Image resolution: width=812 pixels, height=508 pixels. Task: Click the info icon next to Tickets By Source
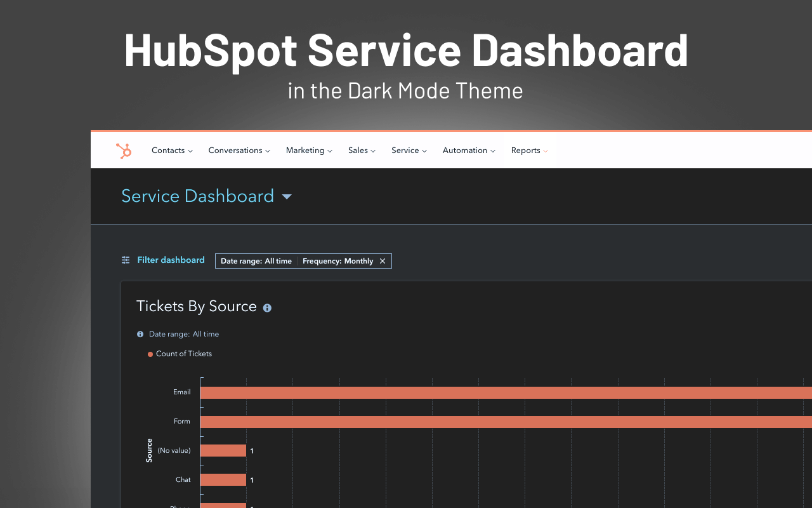(267, 307)
